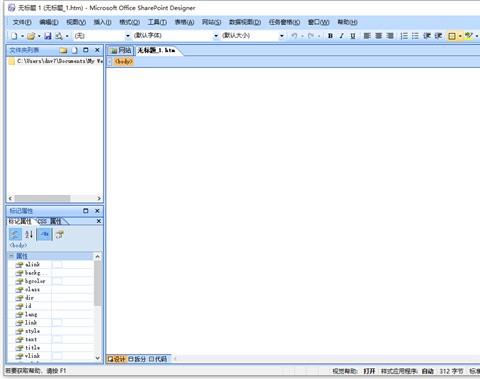Open the 任务窗格(K) menu
This screenshot has height=379, width=480.
(284, 22)
